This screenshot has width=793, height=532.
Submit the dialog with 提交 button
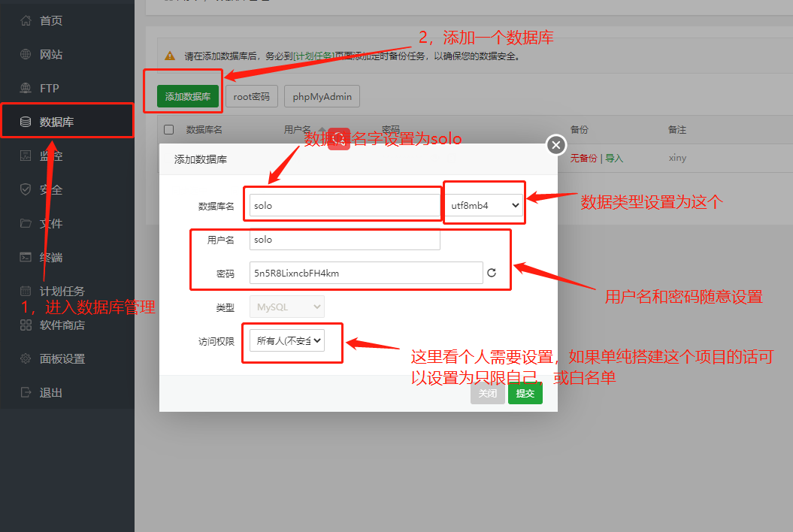[x=525, y=393]
